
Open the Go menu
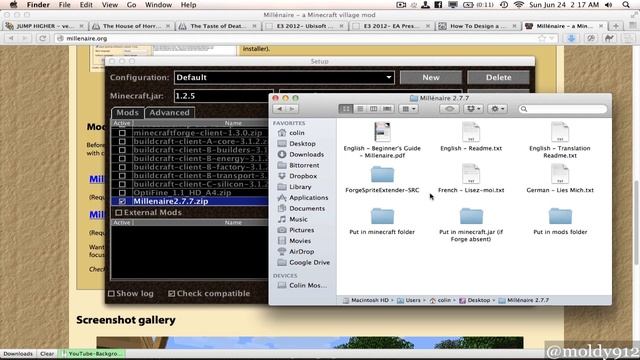tap(131, 5)
